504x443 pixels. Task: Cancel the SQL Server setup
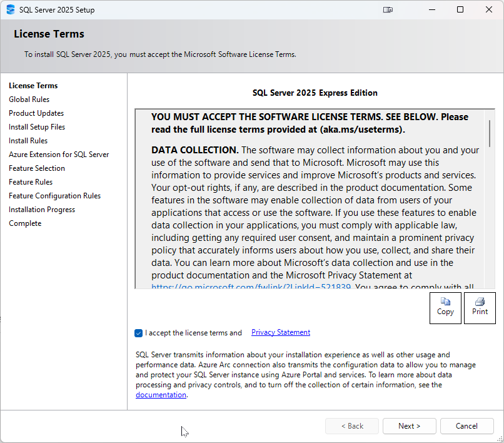point(466,426)
